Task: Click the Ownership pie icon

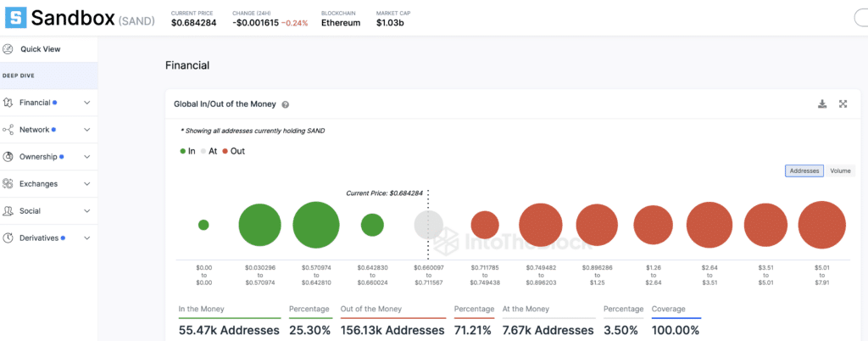Action: point(8,157)
